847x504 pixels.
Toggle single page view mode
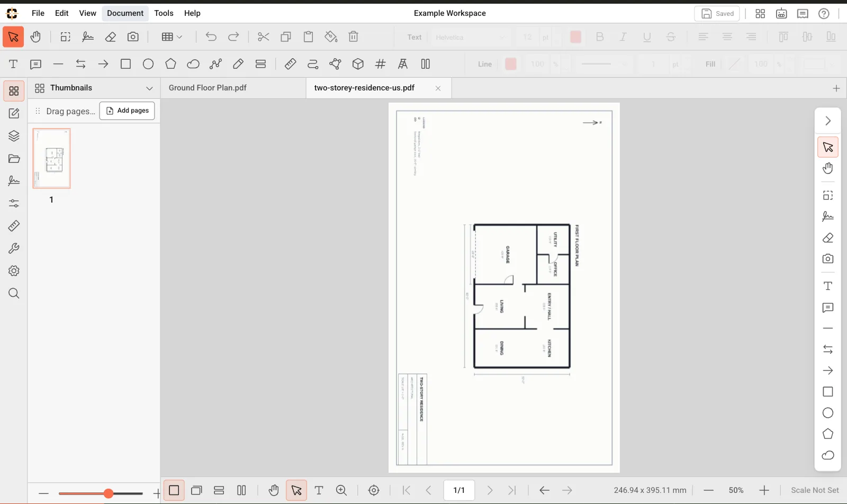[x=174, y=490]
